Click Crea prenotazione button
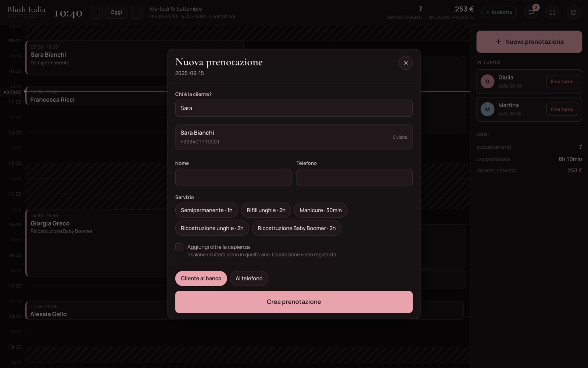 click(x=294, y=302)
